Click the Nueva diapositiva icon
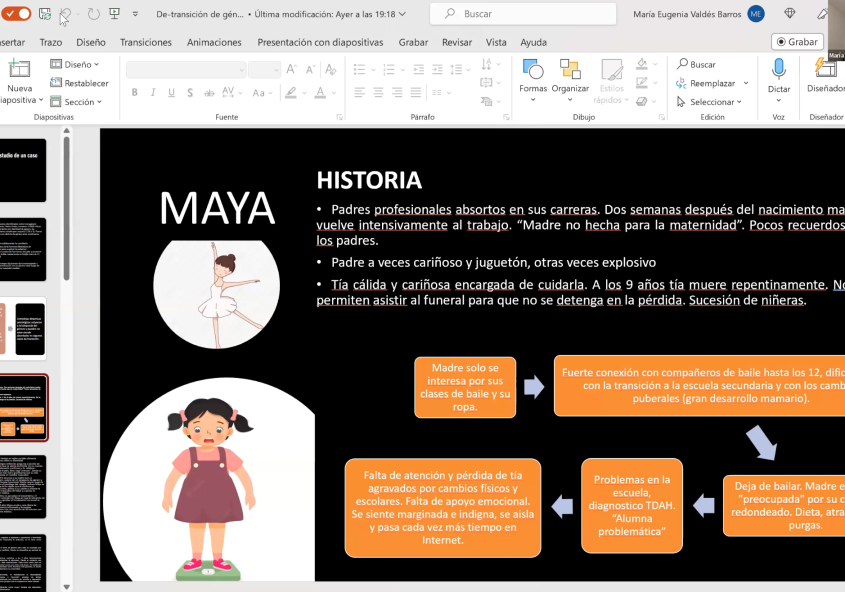Image resolution: width=845 pixels, height=592 pixels. click(19, 70)
